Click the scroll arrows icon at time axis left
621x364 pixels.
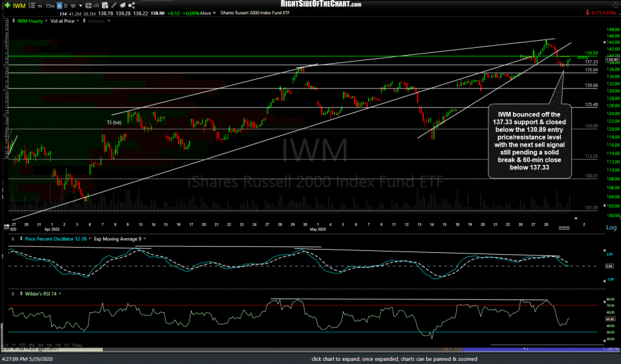click(x=6, y=227)
